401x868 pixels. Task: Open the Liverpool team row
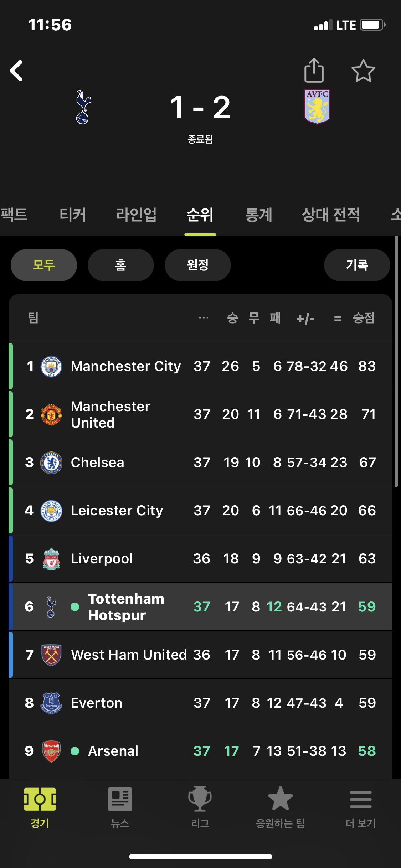(x=200, y=558)
